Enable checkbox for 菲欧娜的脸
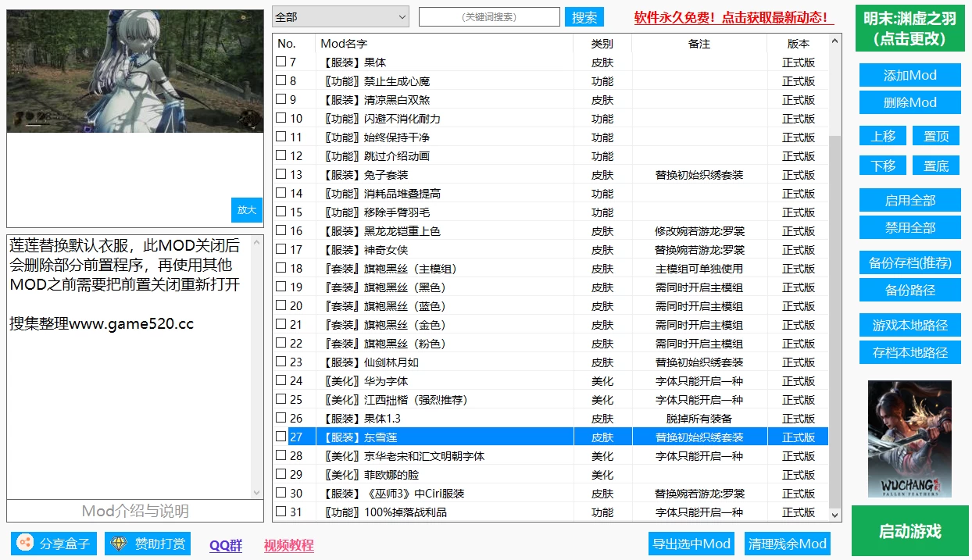Image resolution: width=972 pixels, height=560 pixels. [281, 474]
